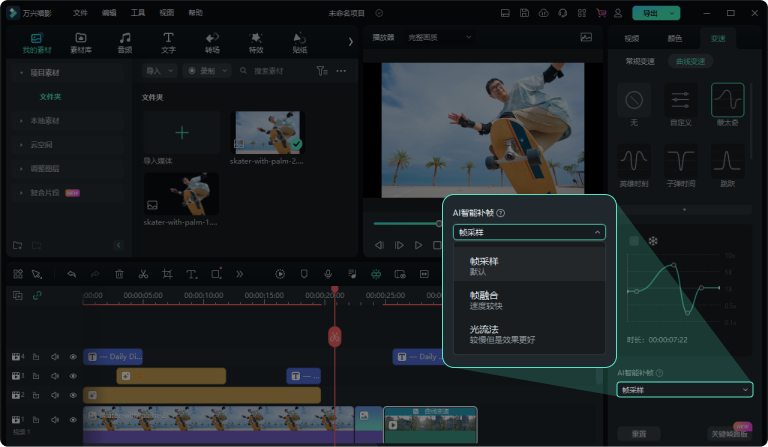
Task: Open the 完整画质 quality dropdown
Action: point(439,37)
